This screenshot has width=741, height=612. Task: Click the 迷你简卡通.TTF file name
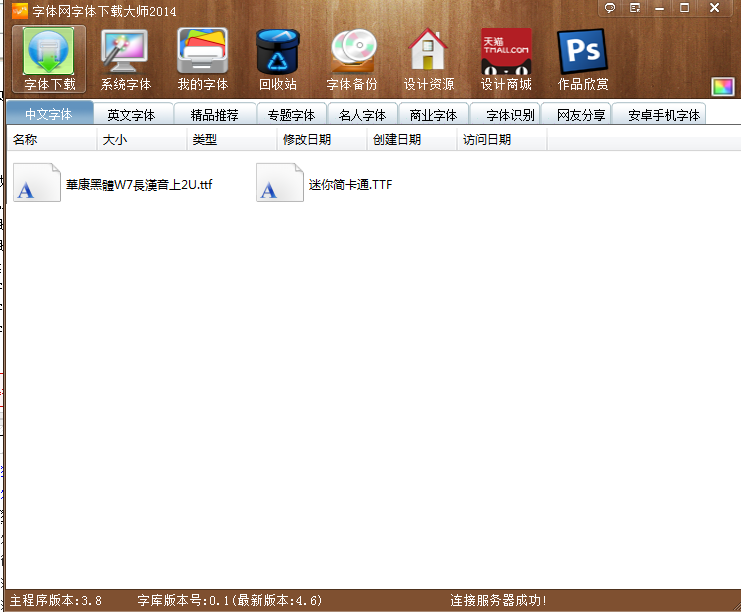[x=350, y=184]
